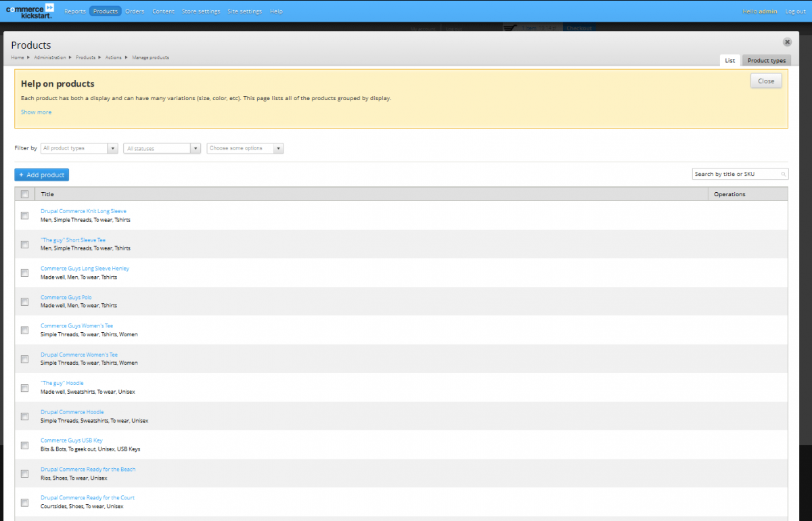This screenshot has width=812, height=521.
Task: Open Commerce Guys USB Key product
Action: [x=72, y=440]
